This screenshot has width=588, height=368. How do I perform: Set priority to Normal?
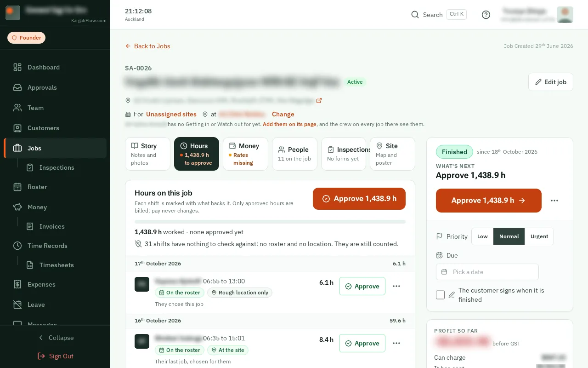(509, 236)
